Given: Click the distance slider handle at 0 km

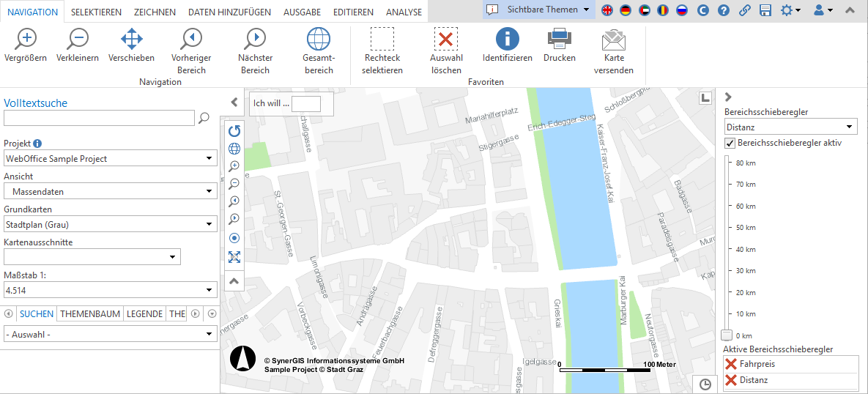Looking at the screenshot, I should (727, 335).
